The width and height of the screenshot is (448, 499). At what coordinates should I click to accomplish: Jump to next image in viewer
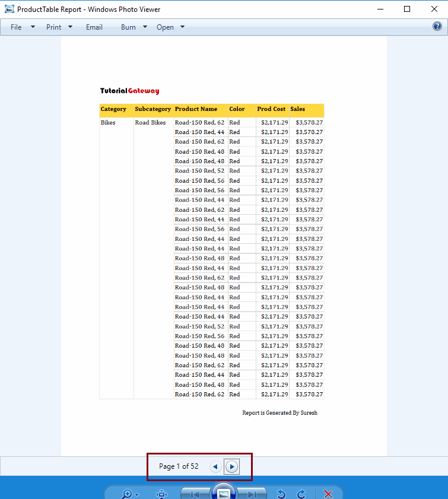pyautogui.click(x=252, y=494)
